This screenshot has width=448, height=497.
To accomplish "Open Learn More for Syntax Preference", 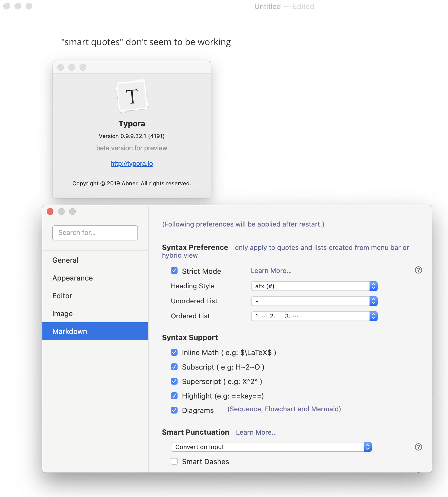I will pyautogui.click(x=271, y=270).
